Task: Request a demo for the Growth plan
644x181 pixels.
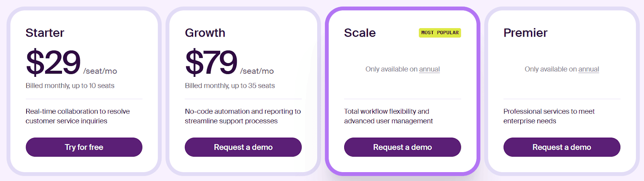Action: [243, 147]
